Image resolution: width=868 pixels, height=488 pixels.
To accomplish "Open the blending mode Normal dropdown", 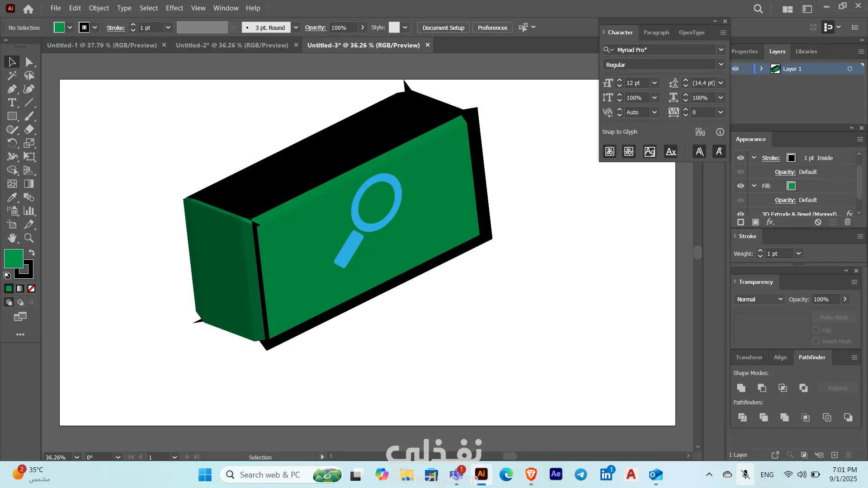I will (x=759, y=299).
